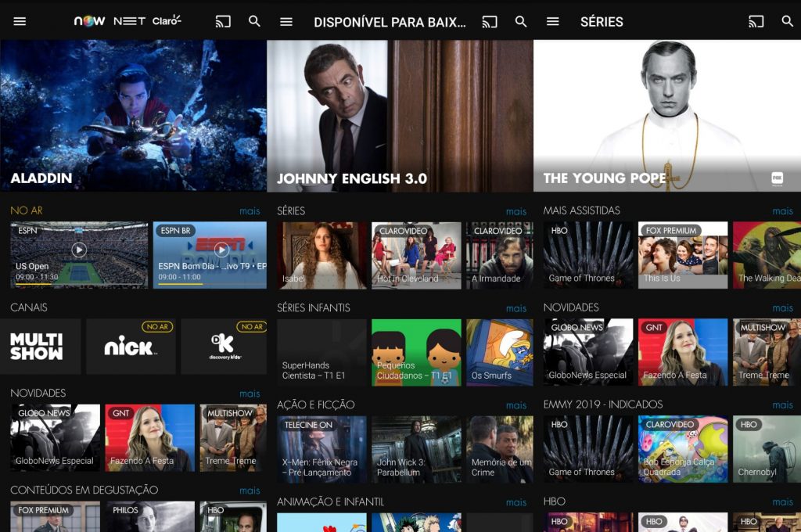
Task: Open the Multishow channel tile
Action: (40, 346)
